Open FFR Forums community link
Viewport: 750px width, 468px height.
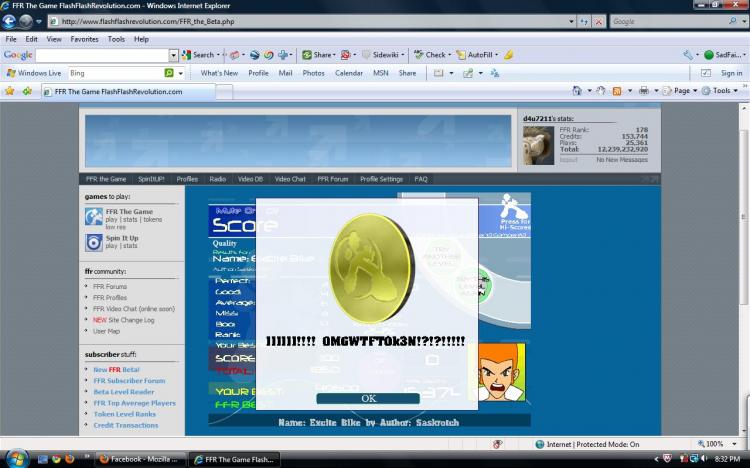110,287
